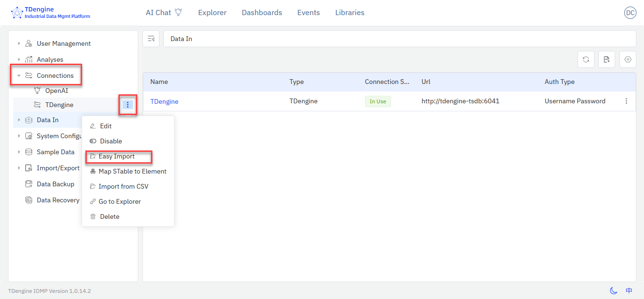This screenshot has height=299, width=644.
Task: Collapse the Connections tree node
Action: 19,75
